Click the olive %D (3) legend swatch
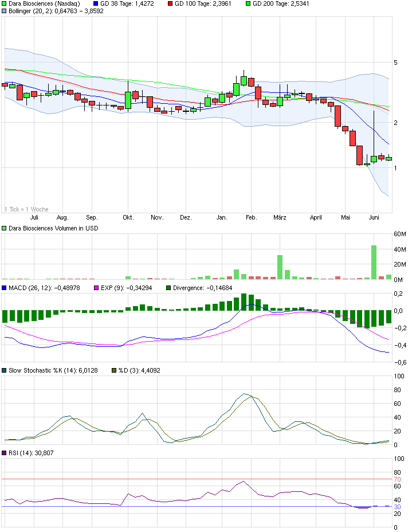The width and height of the screenshot is (416, 532). click(113, 370)
